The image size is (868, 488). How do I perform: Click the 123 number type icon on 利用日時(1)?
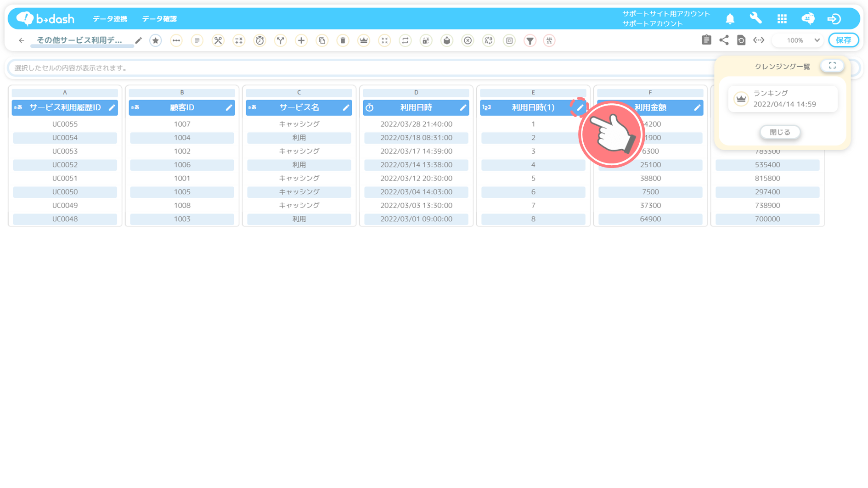click(x=487, y=107)
